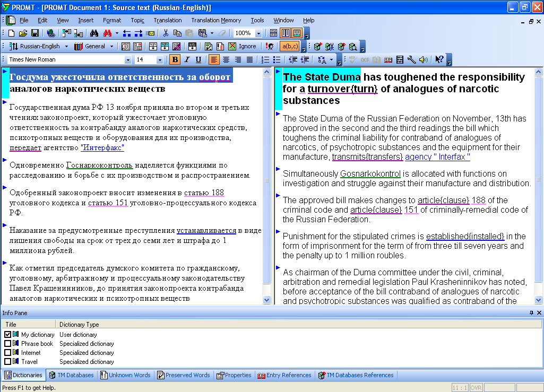
Task: Open the Topic menu
Action: tap(137, 20)
